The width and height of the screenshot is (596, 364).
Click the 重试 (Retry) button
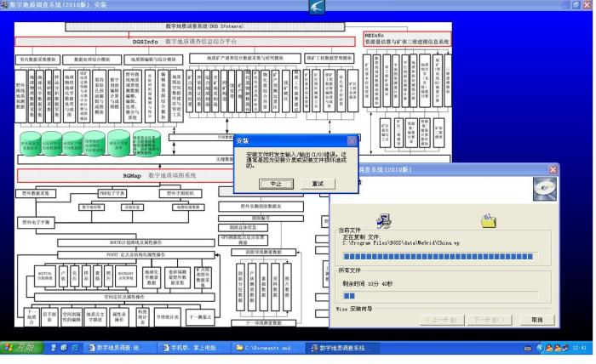(x=318, y=184)
